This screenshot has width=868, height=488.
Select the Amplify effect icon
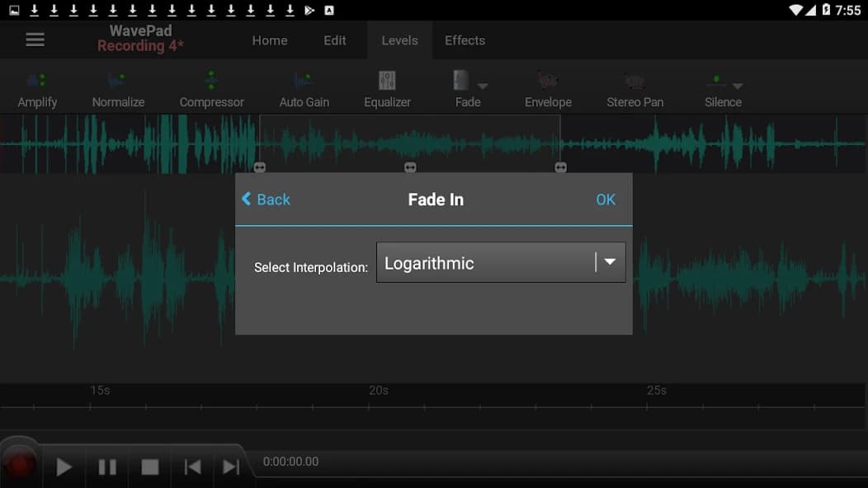click(37, 87)
